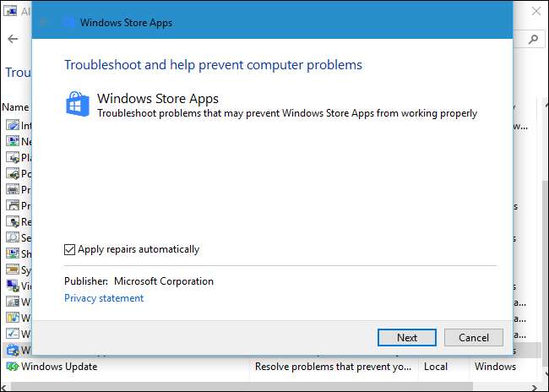Screen dimensions: 549x392
Task: Select the icon of the row starting with "Pla"
Action: [12, 157]
